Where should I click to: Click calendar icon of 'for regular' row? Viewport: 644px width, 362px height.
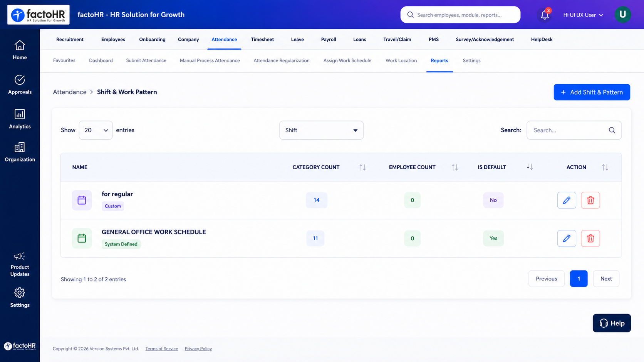pyautogui.click(x=82, y=200)
